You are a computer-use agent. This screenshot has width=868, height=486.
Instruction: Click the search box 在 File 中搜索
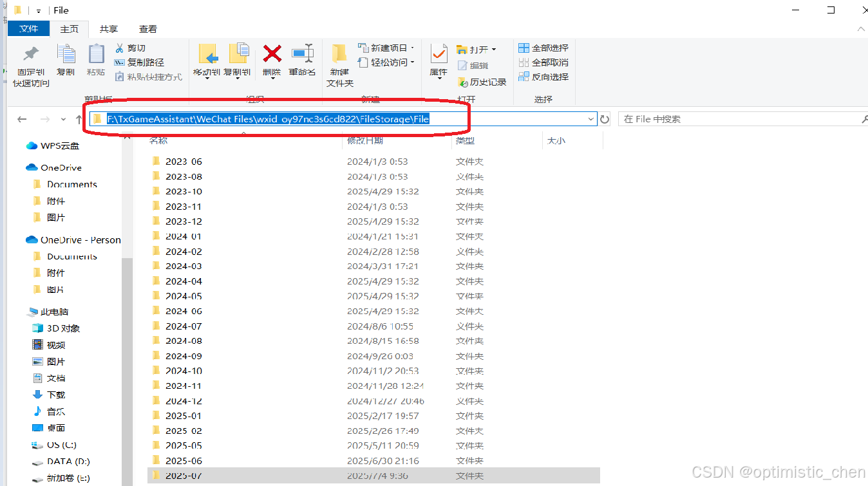743,119
